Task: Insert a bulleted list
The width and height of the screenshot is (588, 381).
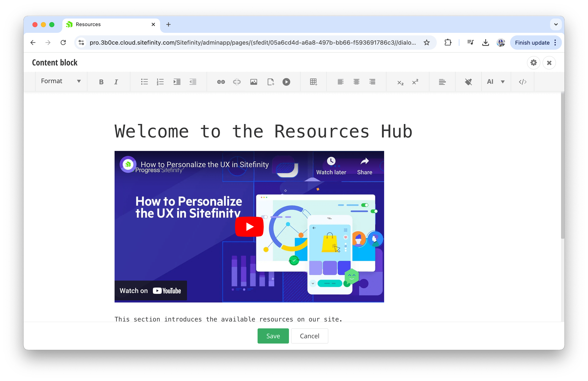Action: pos(144,82)
